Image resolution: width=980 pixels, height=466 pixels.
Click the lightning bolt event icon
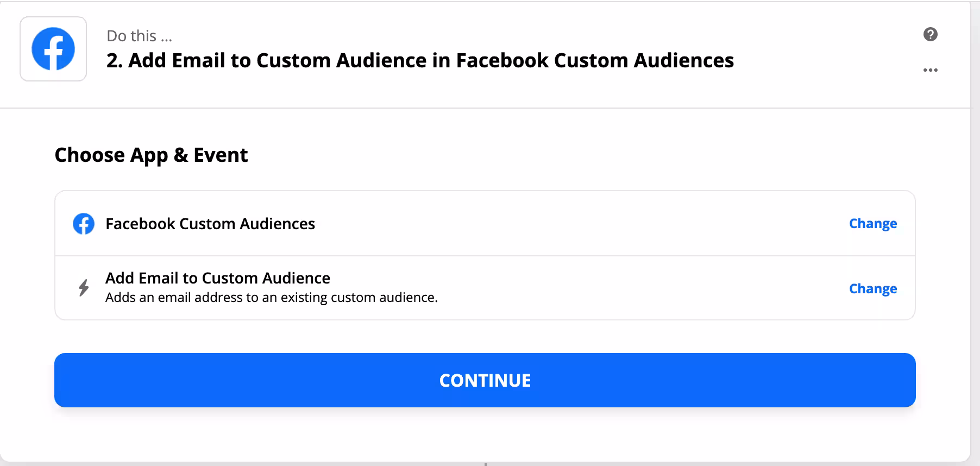click(x=84, y=288)
